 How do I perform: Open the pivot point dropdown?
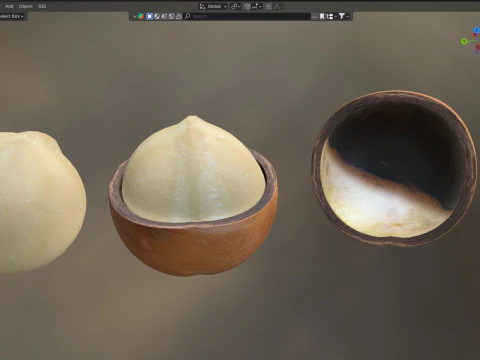pyautogui.click(x=236, y=6)
